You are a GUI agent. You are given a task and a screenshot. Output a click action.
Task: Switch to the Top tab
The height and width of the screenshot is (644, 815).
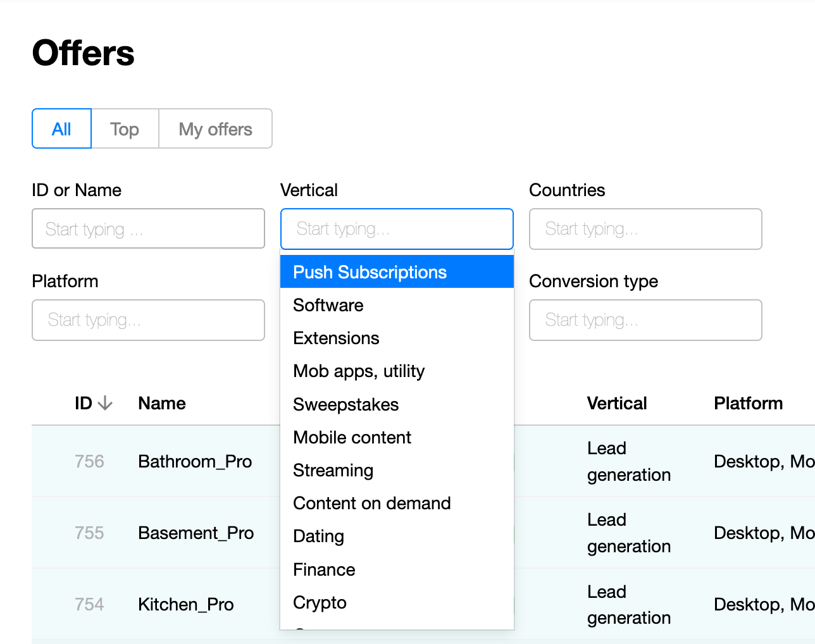tap(125, 129)
